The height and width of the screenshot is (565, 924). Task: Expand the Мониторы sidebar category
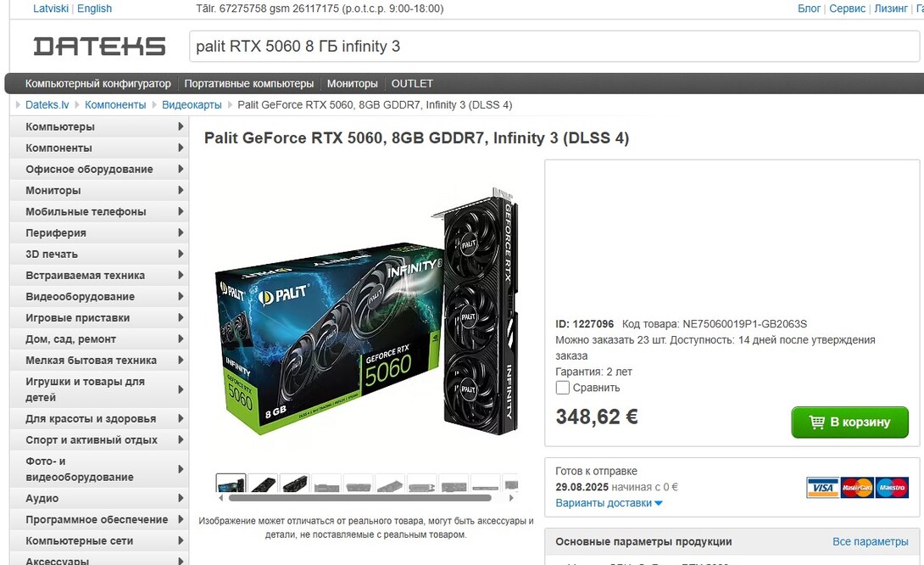(x=99, y=191)
